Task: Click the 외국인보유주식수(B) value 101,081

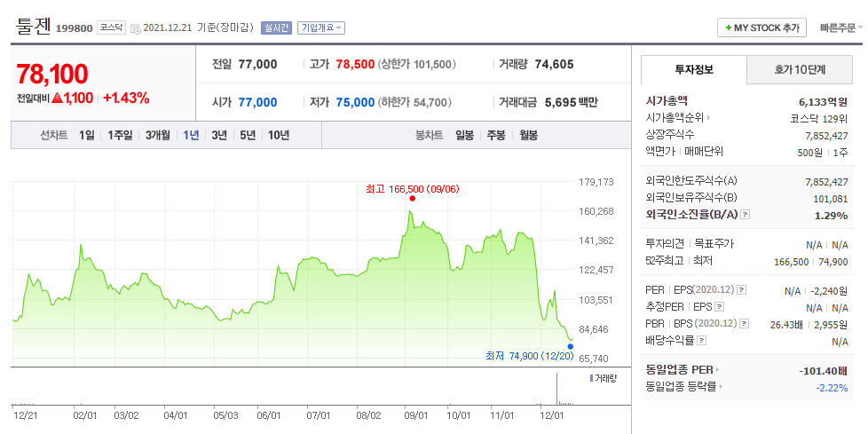Action: coord(831,199)
